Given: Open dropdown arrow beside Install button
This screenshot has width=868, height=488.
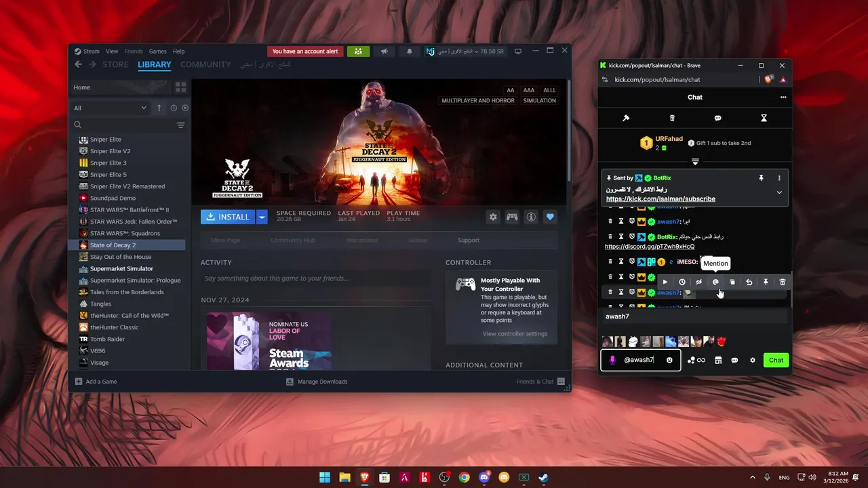Looking at the screenshot, I should point(262,217).
